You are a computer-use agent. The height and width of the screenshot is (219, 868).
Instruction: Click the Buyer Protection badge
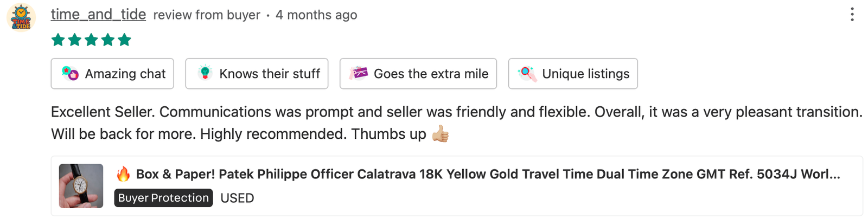pyautogui.click(x=163, y=198)
